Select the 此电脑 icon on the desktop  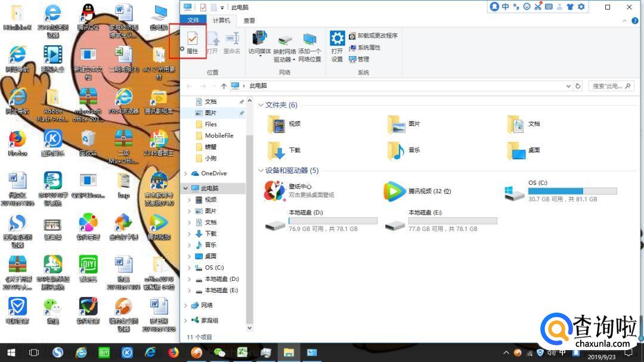point(159,17)
